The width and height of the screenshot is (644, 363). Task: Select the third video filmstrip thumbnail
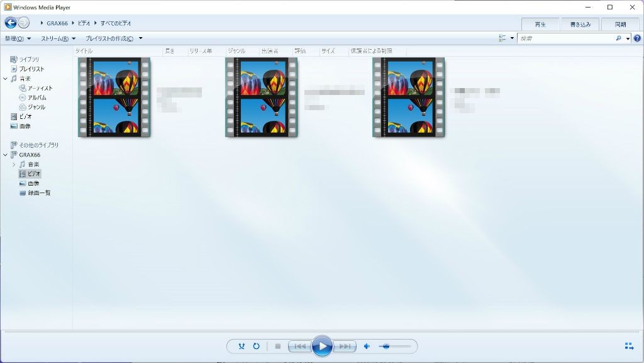[408, 98]
